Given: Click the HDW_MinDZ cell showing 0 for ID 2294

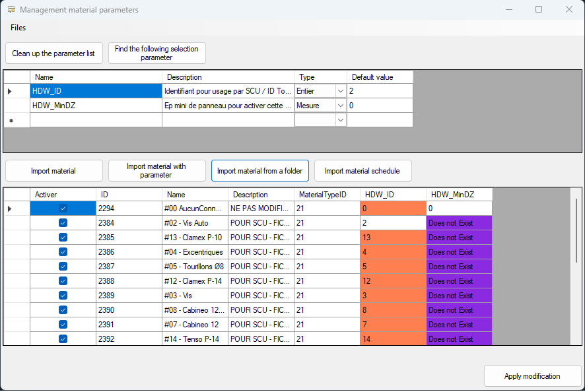Looking at the screenshot, I should (x=460, y=209).
